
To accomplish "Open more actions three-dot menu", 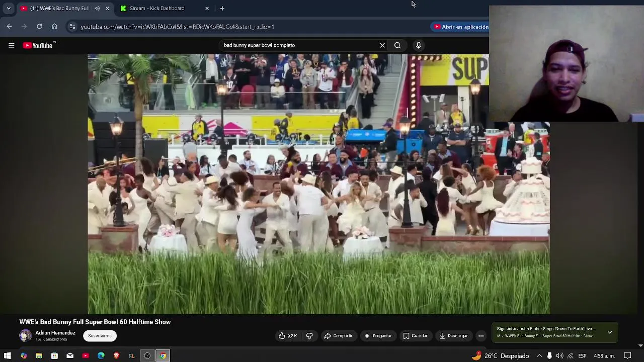I will point(481,336).
